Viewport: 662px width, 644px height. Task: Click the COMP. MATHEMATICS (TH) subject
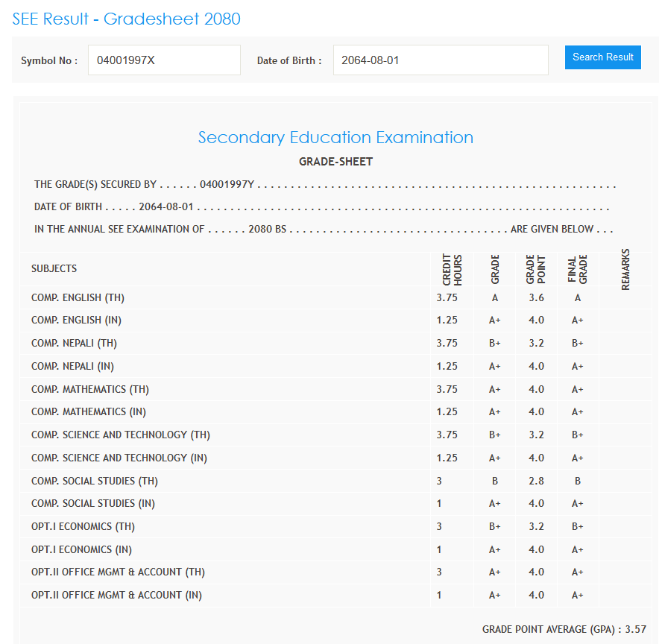click(x=90, y=390)
